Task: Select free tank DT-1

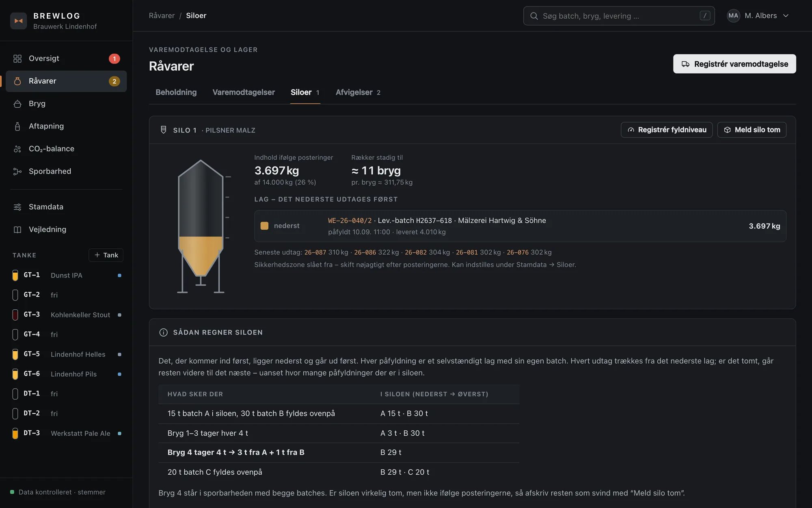Action: pyautogui.click(x=67, y=393)
